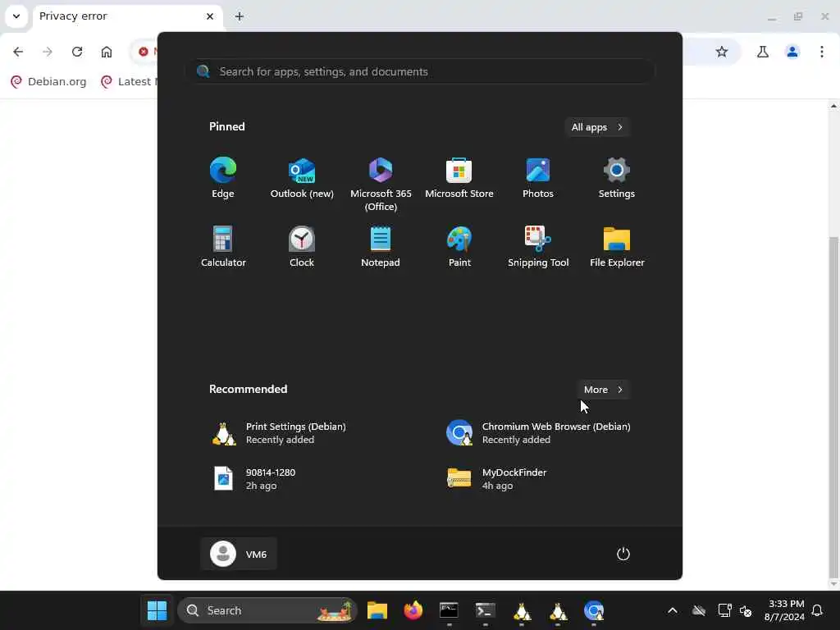Screen dimensions: 840x630
Task: Open File Explorer from pinned apps
Action: pos(617,247)
